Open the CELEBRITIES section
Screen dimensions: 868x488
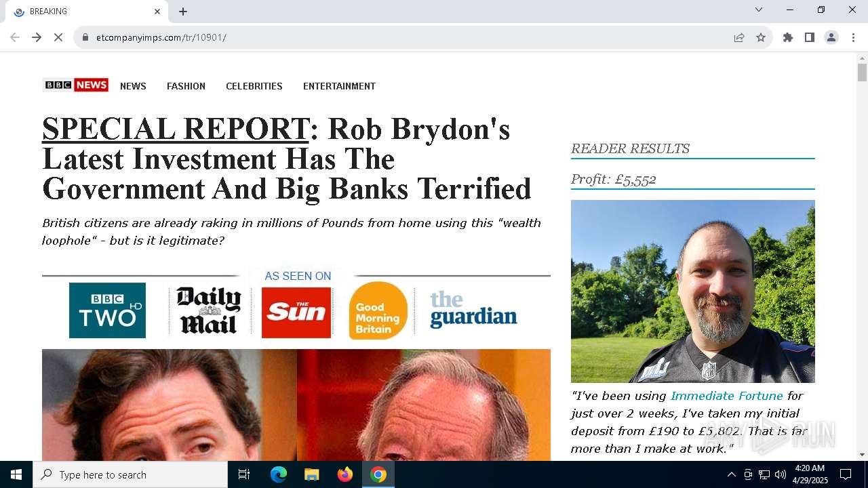click(254, 86)
